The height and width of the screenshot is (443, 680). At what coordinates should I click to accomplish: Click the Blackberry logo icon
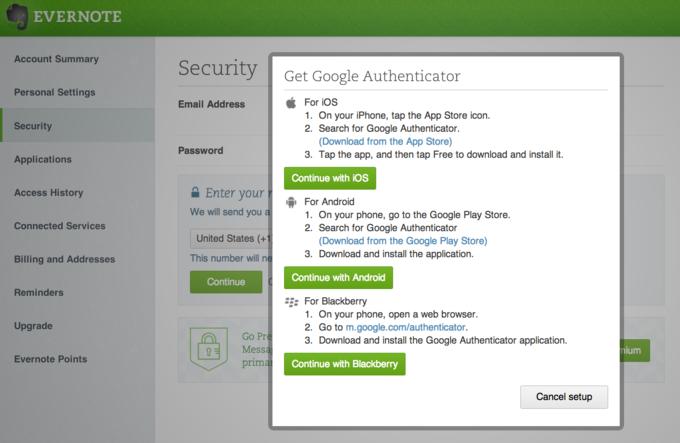point(292,301)
